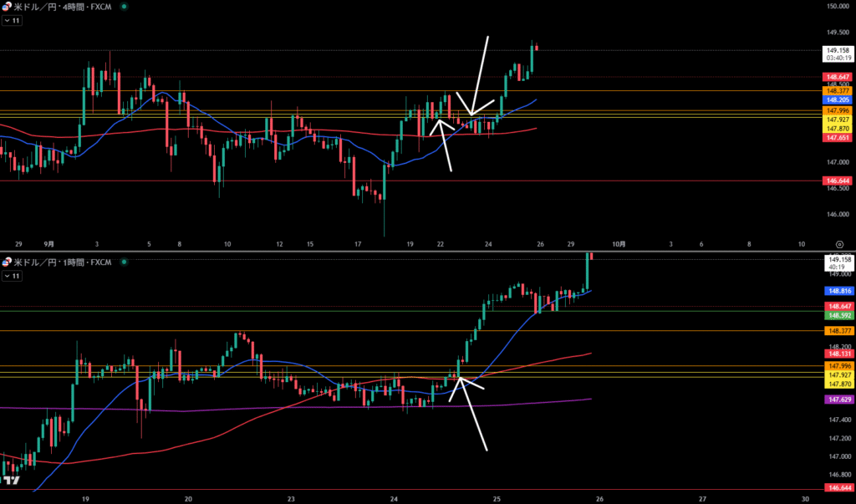
Task: Click the blue 148.205 moving average price label
Action: (x=838, y=98)
